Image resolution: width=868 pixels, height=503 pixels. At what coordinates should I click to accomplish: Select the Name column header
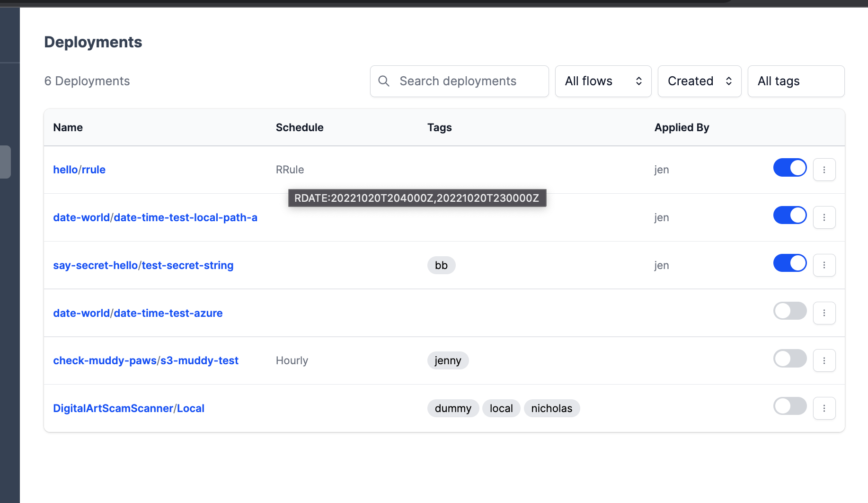pyautogui.click(x=68, y=127)
